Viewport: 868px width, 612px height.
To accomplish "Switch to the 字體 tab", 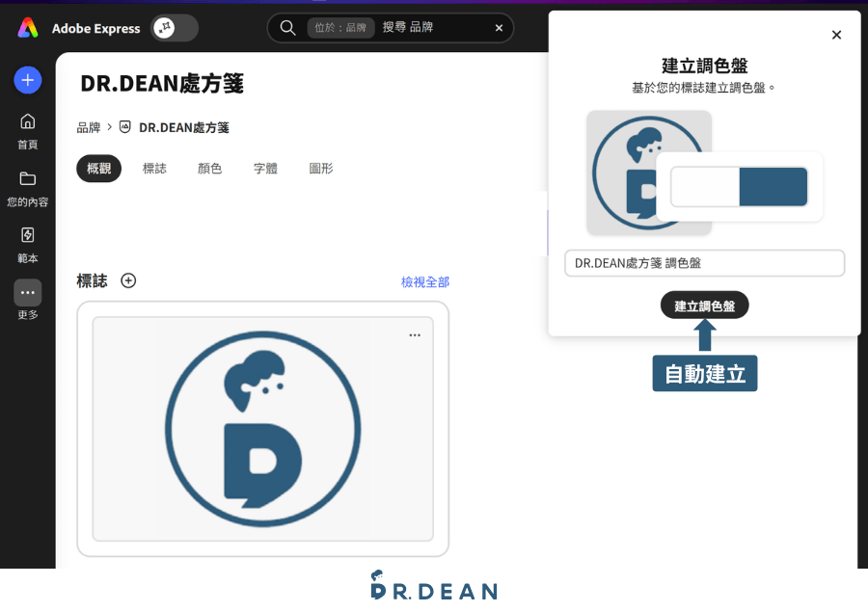I will point(266,169).
